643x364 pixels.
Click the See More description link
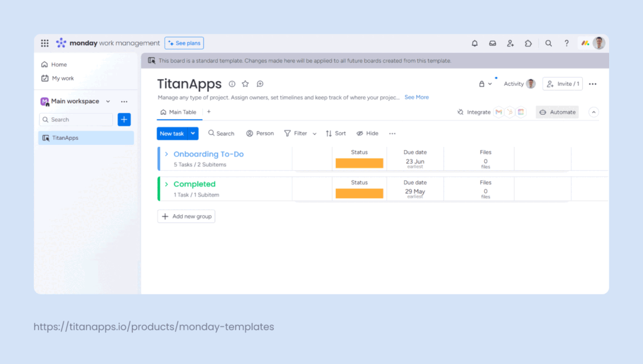(x=416, y=97)
